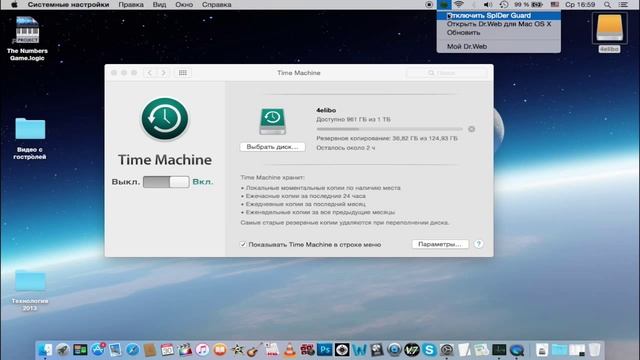Open the volume control in menu bar

pyautogui.click(x=487, y=4)
